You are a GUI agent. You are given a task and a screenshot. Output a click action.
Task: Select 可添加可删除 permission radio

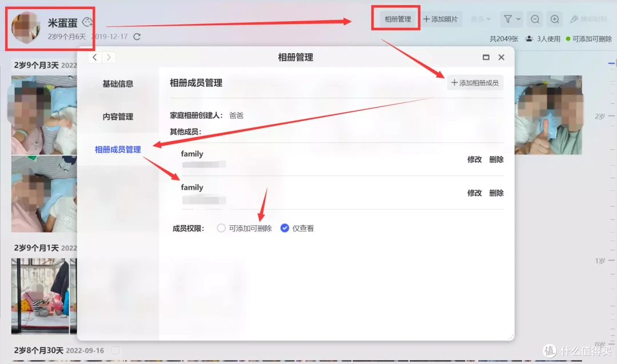pyautogui.click(x=221, y=228)
